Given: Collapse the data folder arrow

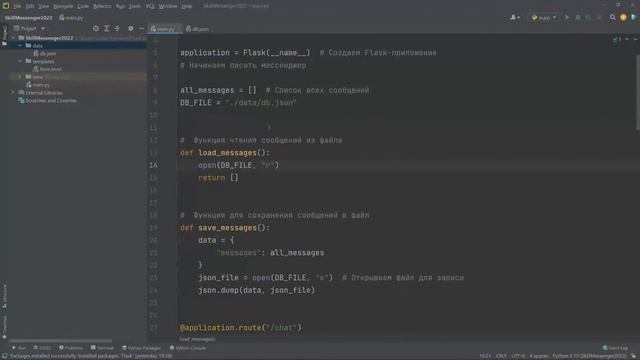Looking at the screenshot, I should pos(20,46).
